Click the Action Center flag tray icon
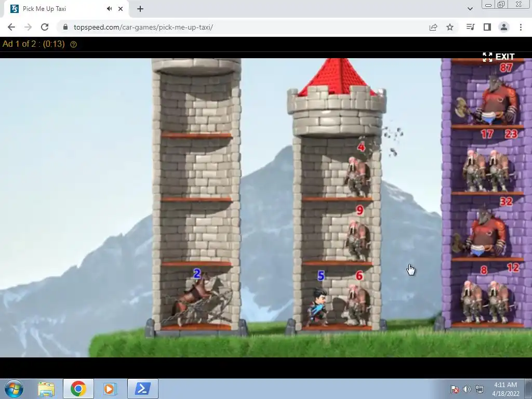The height and width of the screenshot is (399, 532). pyautogui.click(x=455, y=389)
